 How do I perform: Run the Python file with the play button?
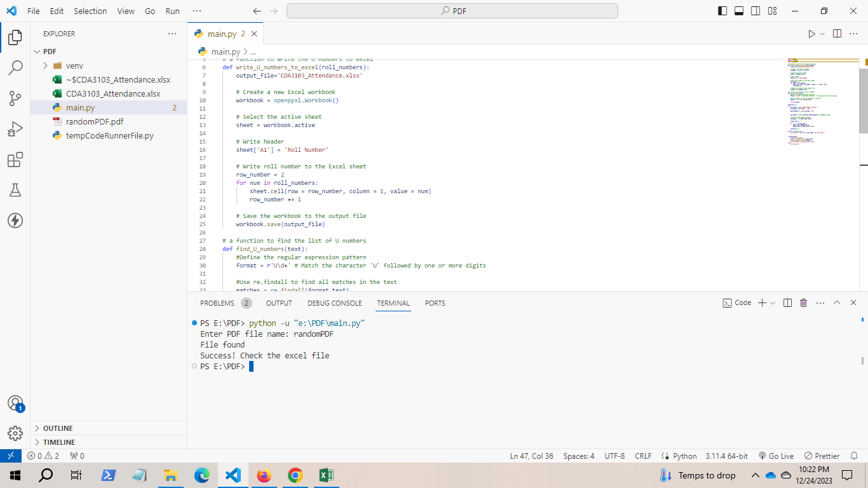[x=811, y=34]
